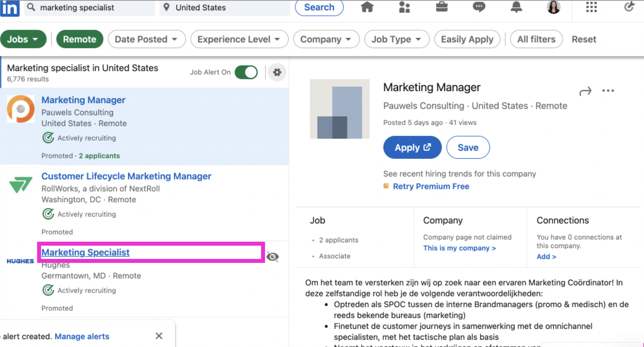Click Retry Premium Free link
The width and height of the screenshot is (644, 347).
click(x=431, y=186)
